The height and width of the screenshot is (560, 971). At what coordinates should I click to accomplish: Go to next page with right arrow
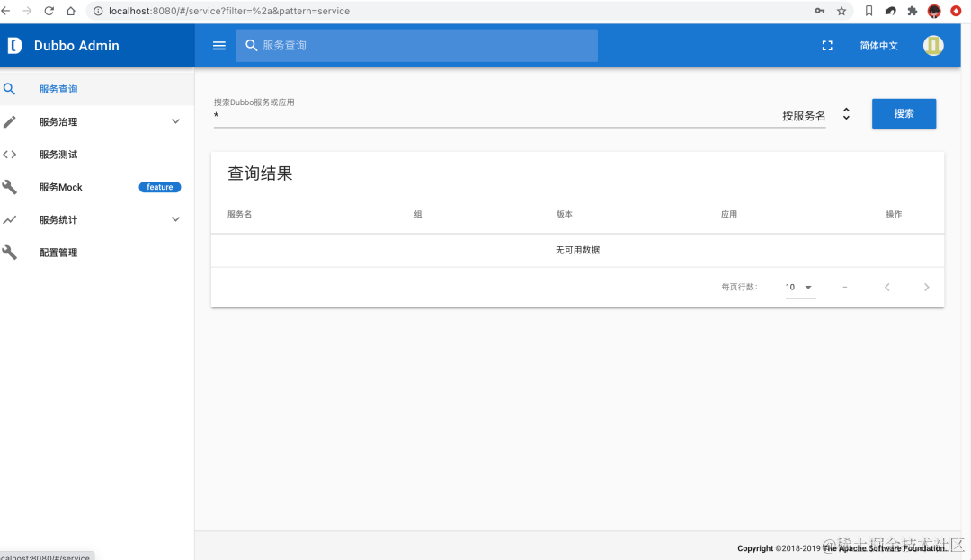(x=927, y=287)
